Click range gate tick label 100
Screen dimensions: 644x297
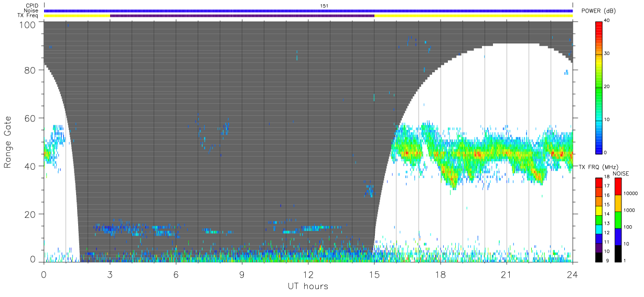pos(28,24)
